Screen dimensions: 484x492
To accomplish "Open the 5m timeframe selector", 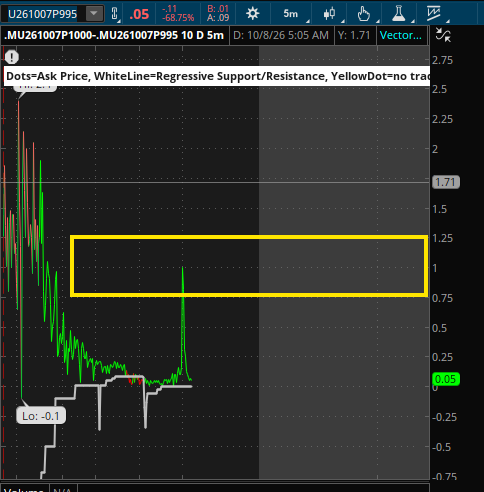I will tap(291, 14).
